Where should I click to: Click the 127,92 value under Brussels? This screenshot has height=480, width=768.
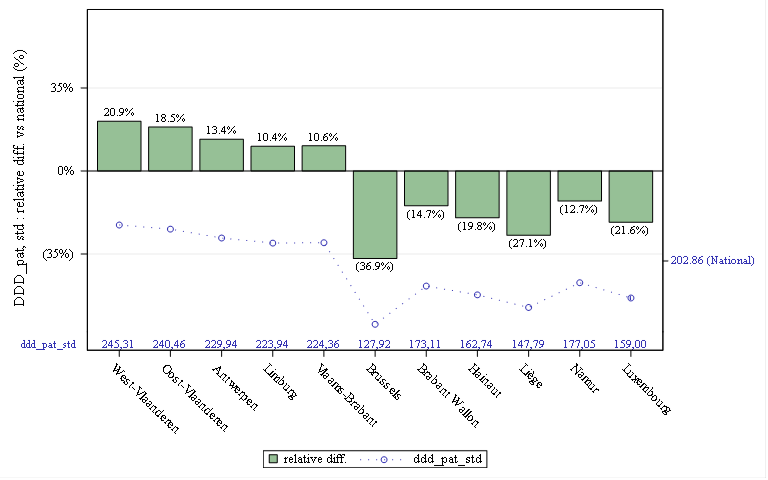point(374,344)
